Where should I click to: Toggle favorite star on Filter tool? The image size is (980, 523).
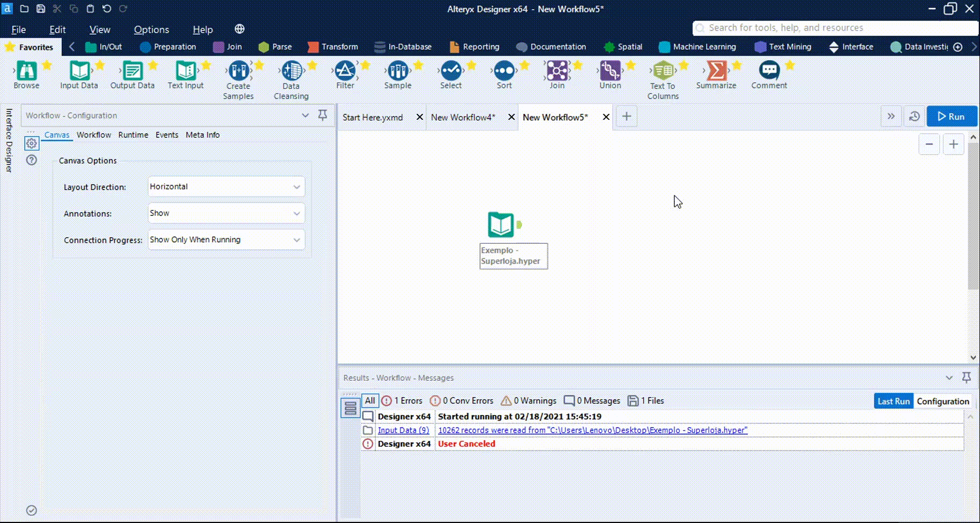(x=365, y=65)
